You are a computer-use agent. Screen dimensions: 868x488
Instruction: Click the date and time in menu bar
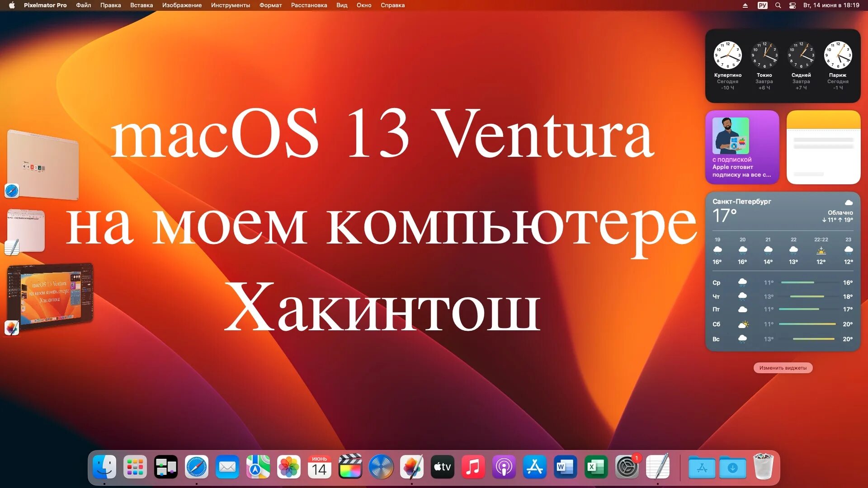point(831,5)
